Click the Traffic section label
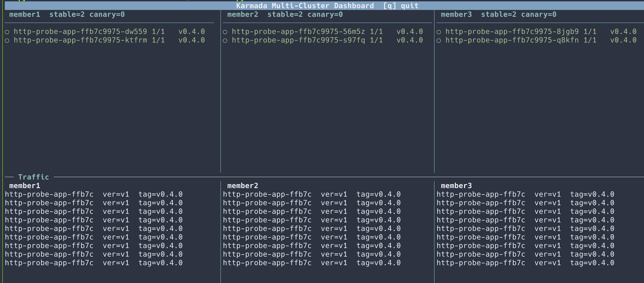The image size is (644, 283). [34, 177]
